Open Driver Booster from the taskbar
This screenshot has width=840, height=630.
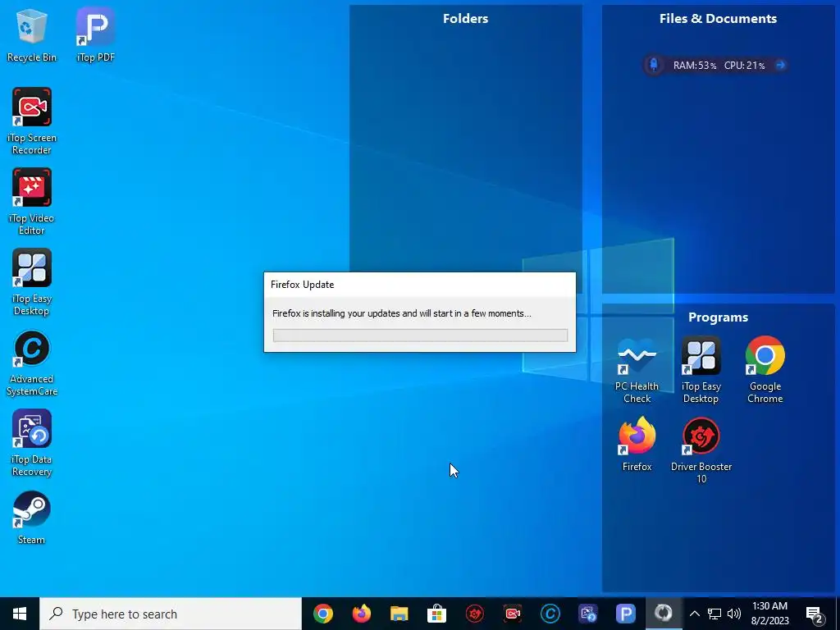pos(475,614)
